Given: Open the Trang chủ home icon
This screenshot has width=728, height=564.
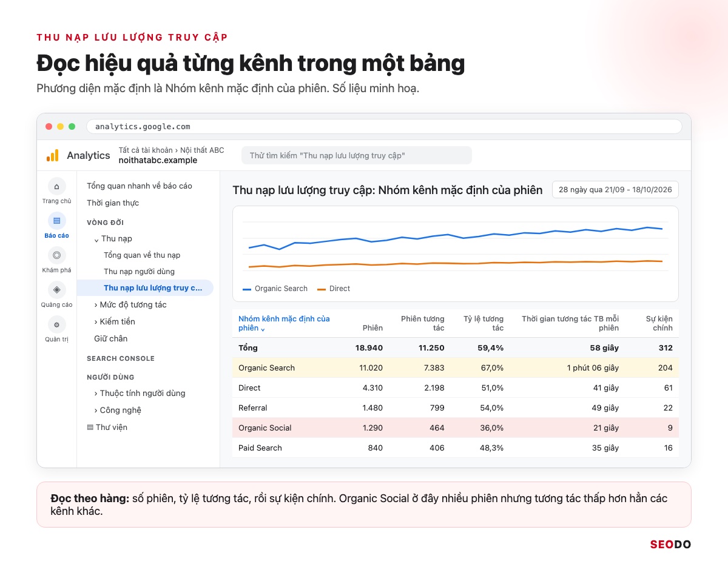Looking at the screenshot, I should tap(56, 186).
